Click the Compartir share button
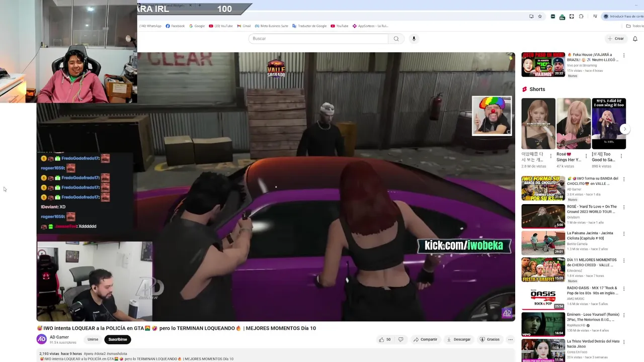 click(425, 339)
